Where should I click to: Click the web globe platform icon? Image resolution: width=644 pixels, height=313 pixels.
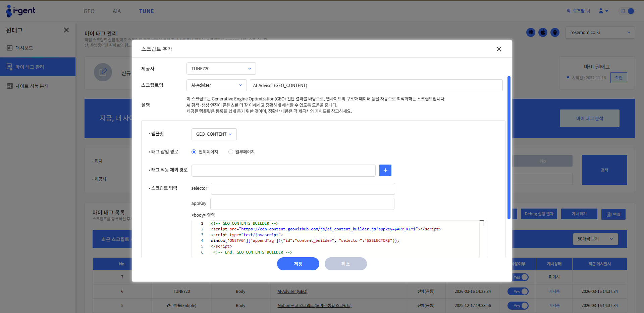click(531, 33)
